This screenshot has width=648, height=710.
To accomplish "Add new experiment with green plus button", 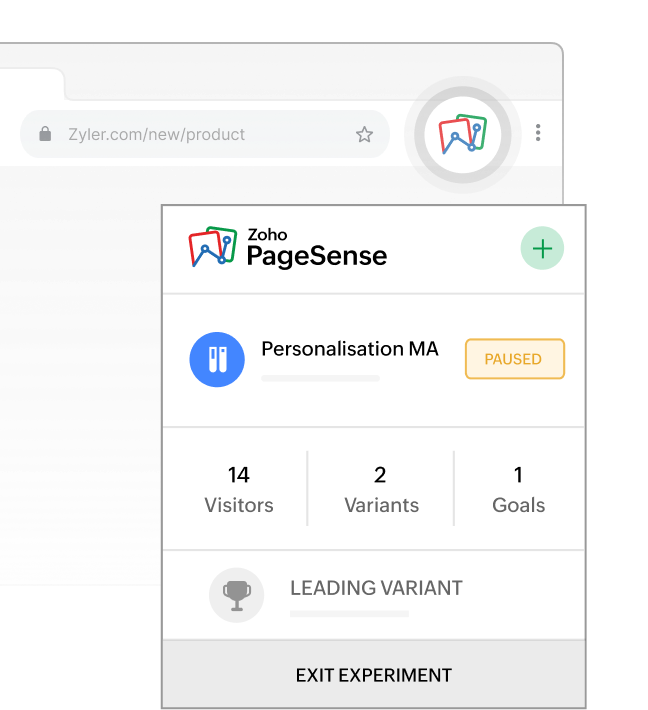I will click(542, 248).
